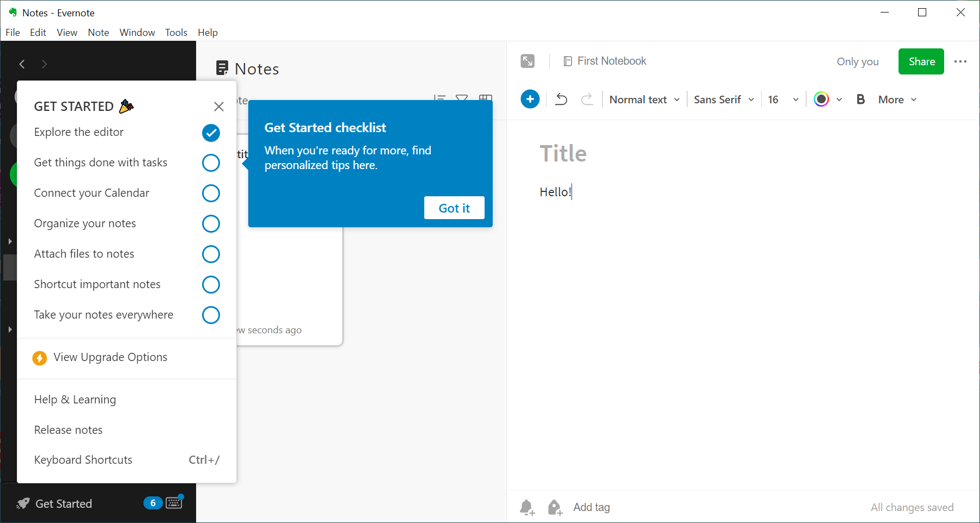Expand the lower sidebar section arrow

point(10,329)
